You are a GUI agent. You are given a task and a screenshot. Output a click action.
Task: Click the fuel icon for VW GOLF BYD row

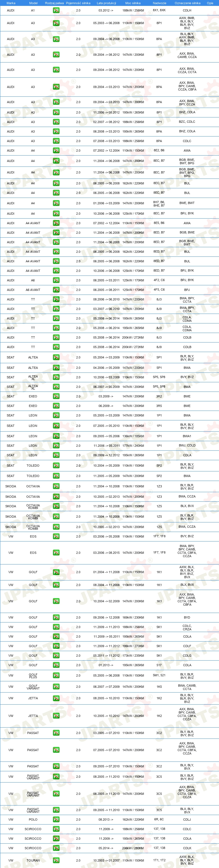point(56,618)
